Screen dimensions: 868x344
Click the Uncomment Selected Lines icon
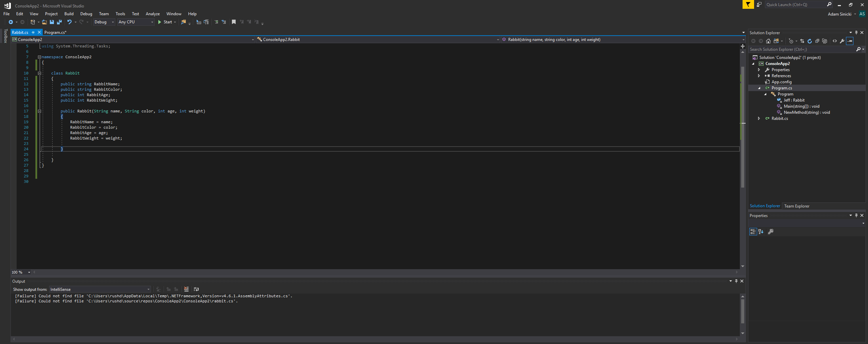(224, 22)
